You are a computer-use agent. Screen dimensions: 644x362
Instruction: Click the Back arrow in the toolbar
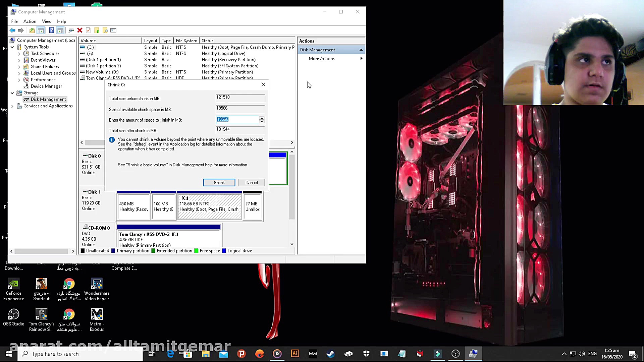[x=12, y=31]
